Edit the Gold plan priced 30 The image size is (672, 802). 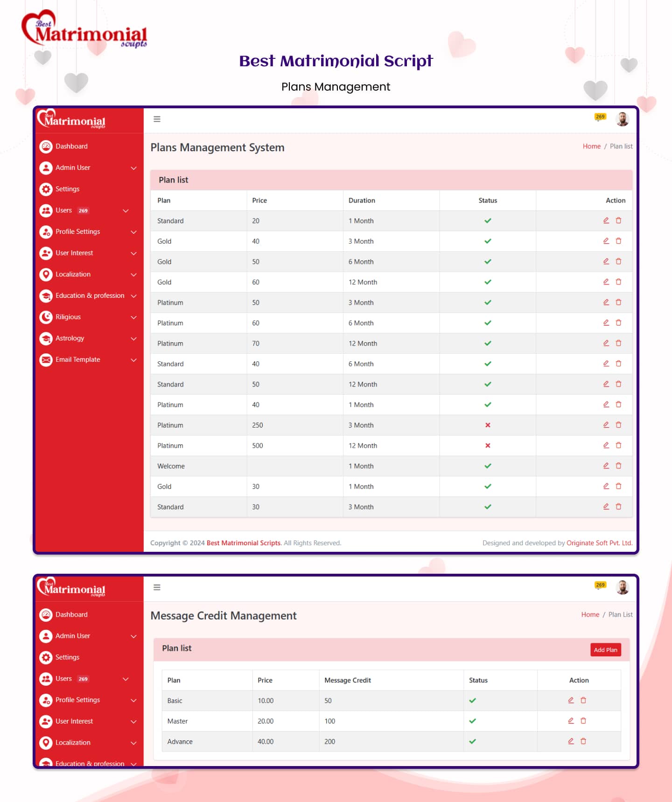(x=606, y=486)
